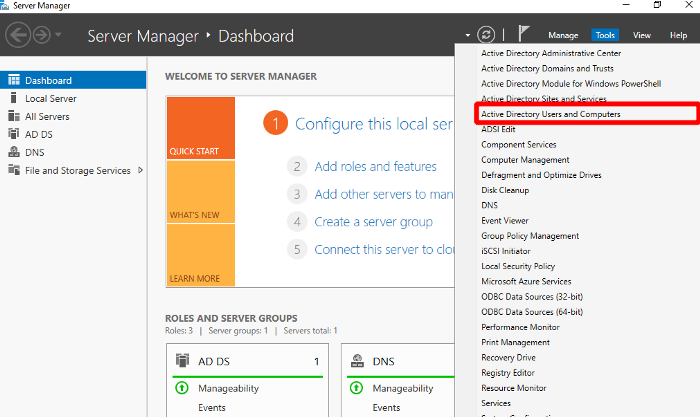Open iSCSI Initiator from Tools menu
700x417 pixels.
click(x=506, y=251)
